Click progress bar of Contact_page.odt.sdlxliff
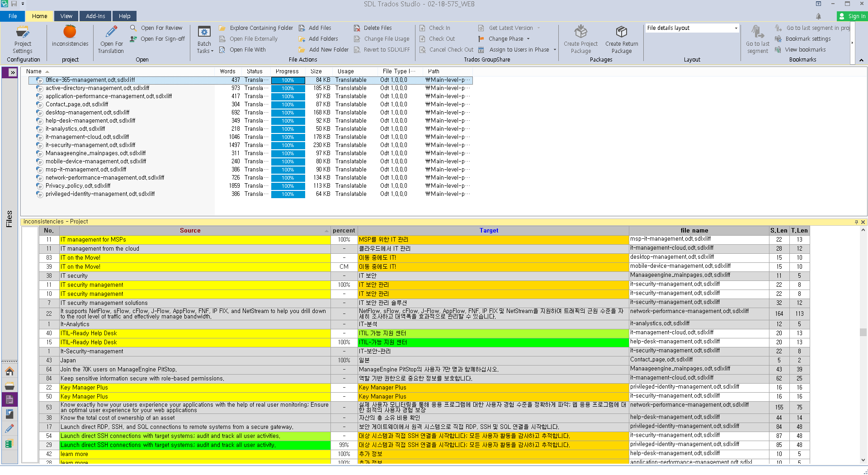Screen dimensions: 868x475 [x=288, y=104]
